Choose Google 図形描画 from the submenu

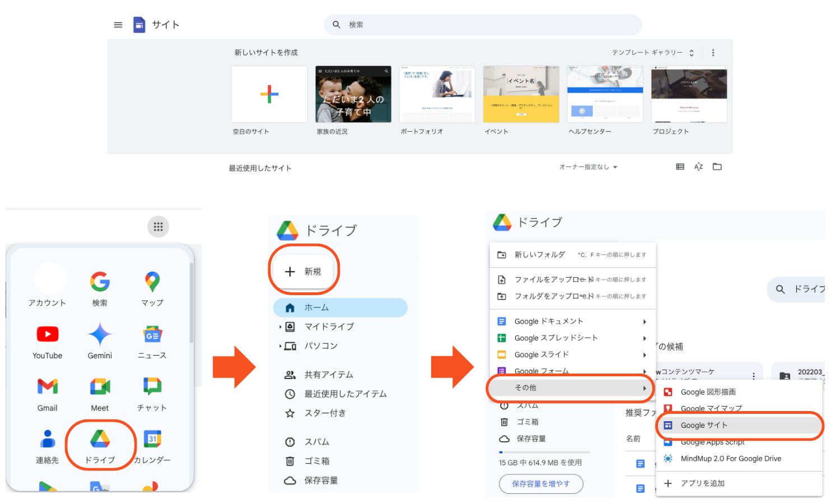point(739,392)
